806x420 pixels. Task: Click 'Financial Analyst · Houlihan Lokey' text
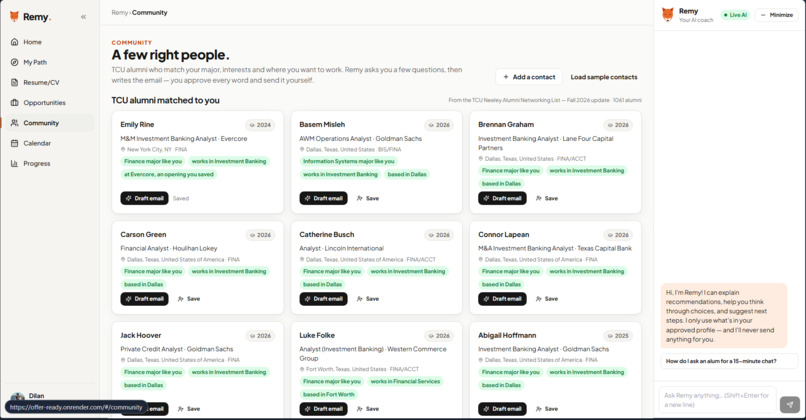169,248
